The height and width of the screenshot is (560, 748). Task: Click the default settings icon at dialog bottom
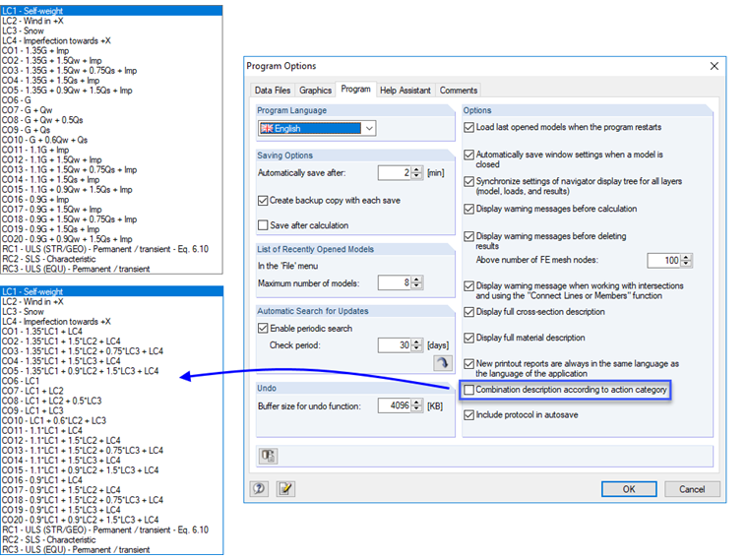pyautogui.click(x=268, y=456)
